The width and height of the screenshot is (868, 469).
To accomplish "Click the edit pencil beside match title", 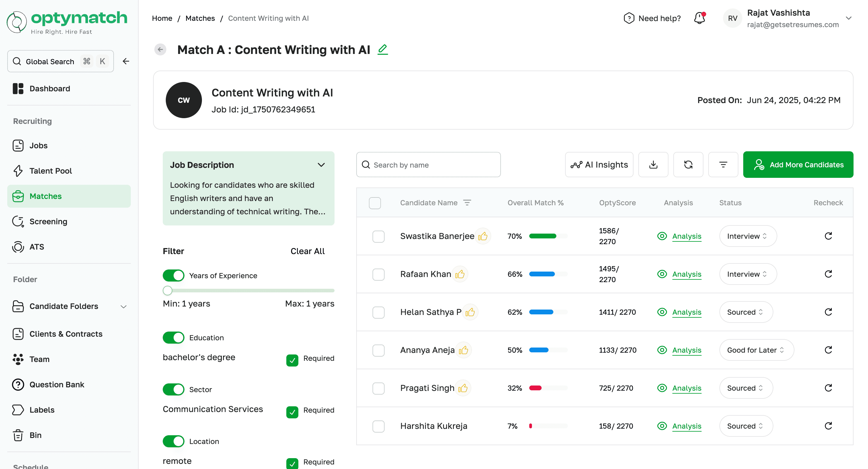I will (382, 50).
